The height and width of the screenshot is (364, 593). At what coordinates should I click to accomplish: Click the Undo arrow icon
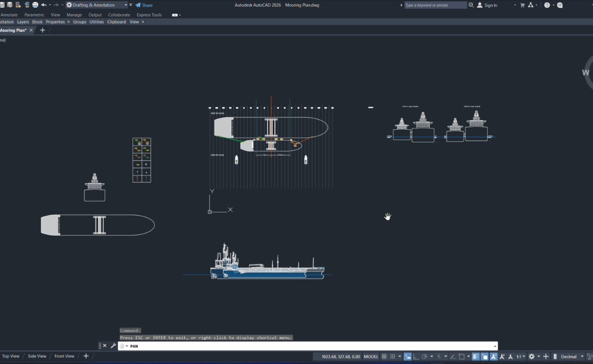(43, 5)
